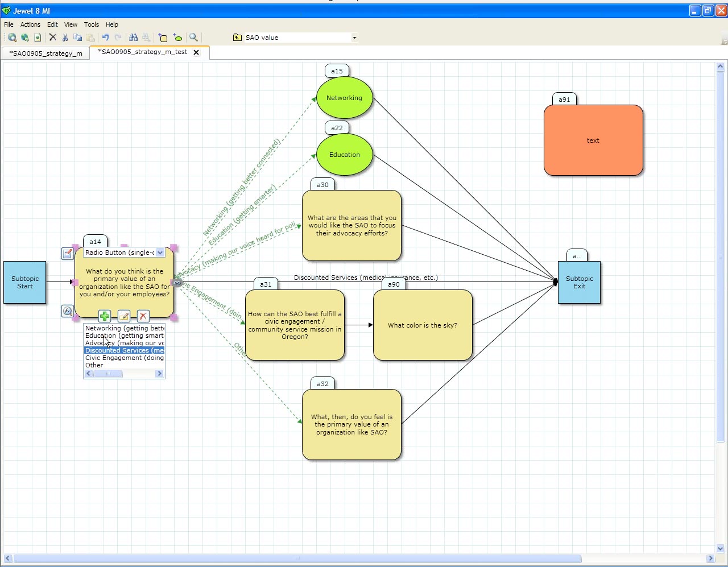Click the green plus add-answer icon

105,316
